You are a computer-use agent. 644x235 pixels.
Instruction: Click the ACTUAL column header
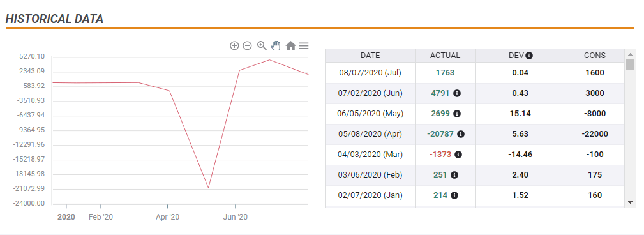pyautogui.click(x=446, y=56)
